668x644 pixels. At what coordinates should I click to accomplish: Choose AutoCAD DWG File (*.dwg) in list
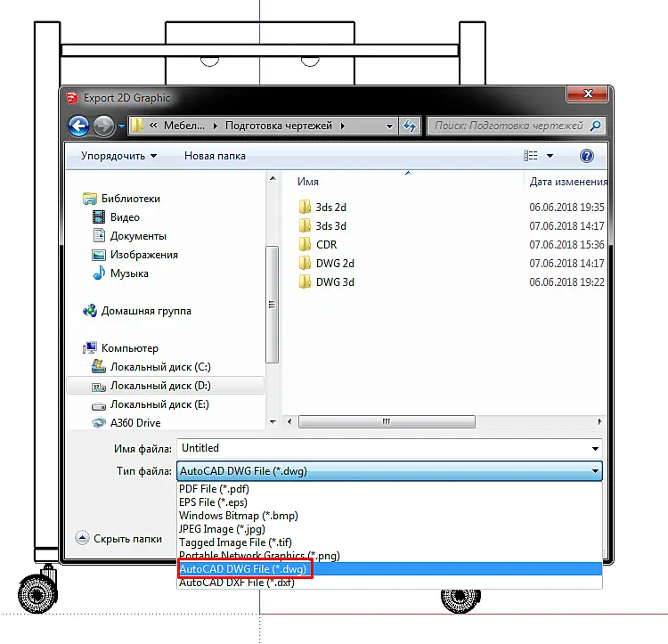(x=389, y=569)
